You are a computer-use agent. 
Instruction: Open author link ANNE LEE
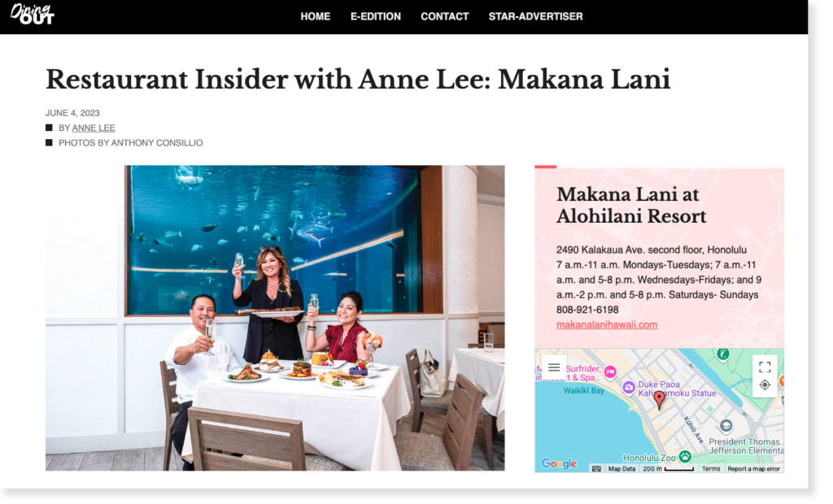95,129
